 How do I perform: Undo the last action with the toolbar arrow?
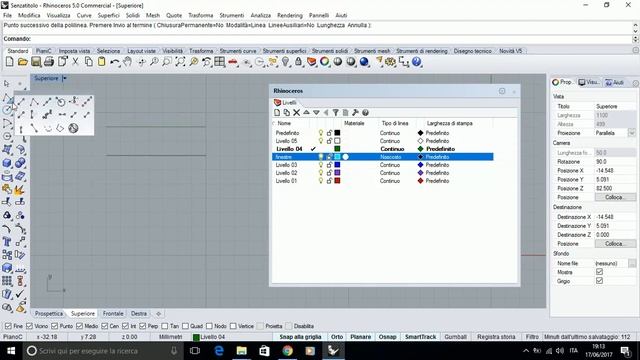point(115,62)
